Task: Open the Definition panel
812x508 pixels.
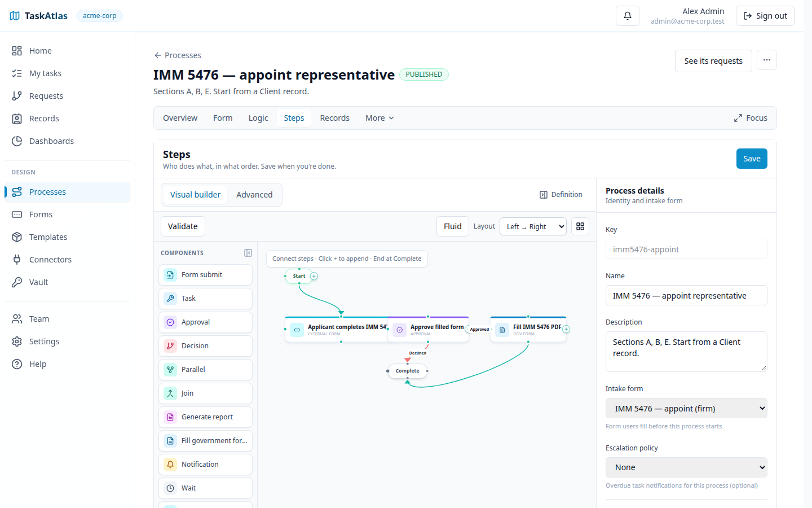Action: [561, 195]
